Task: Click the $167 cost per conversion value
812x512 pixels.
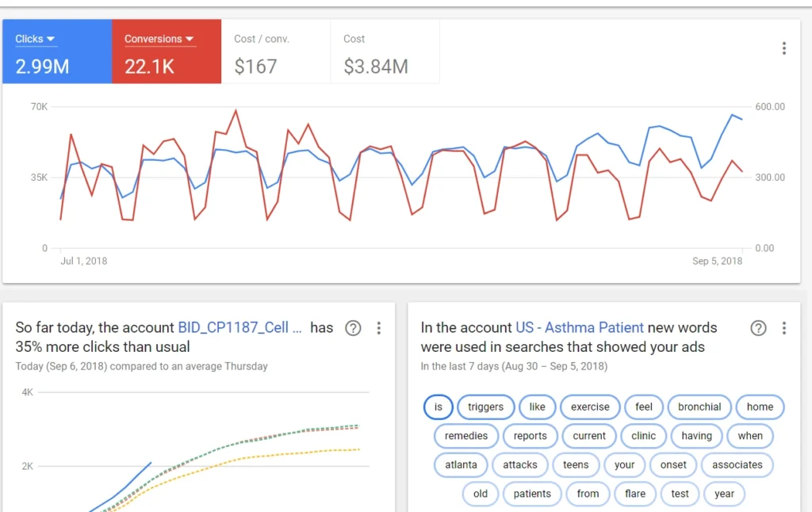Action: point(255,67)
